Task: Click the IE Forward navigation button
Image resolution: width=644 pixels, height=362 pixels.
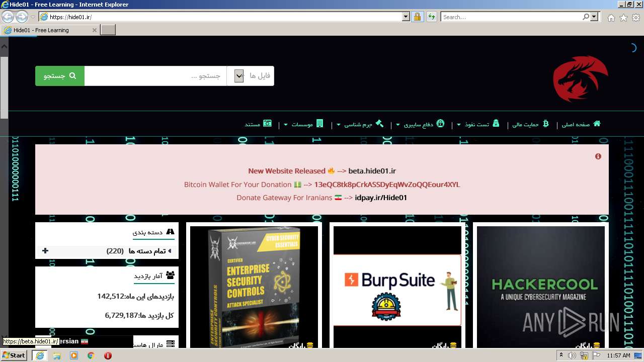Action: coord(22,17)
